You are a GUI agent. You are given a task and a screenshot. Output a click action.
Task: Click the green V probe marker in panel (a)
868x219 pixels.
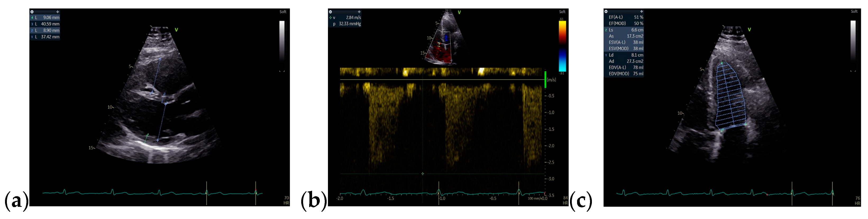(x=176, y=30)
